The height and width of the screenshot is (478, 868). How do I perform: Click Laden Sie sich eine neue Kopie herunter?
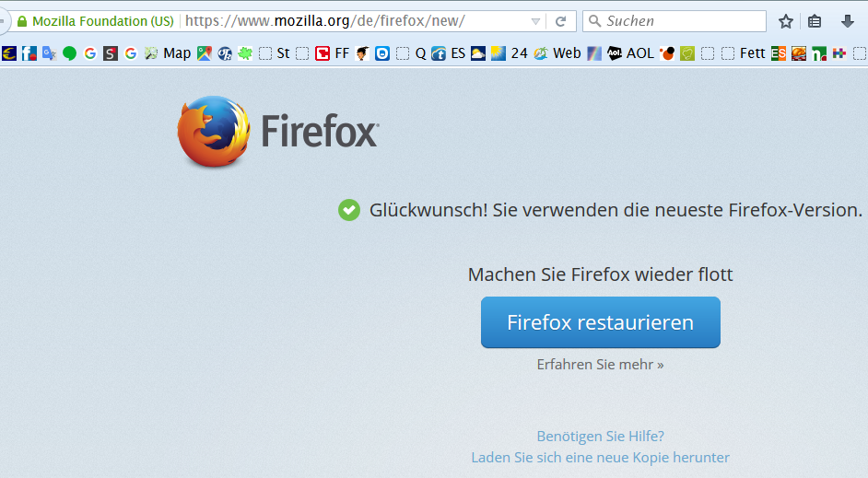point(601,458)
